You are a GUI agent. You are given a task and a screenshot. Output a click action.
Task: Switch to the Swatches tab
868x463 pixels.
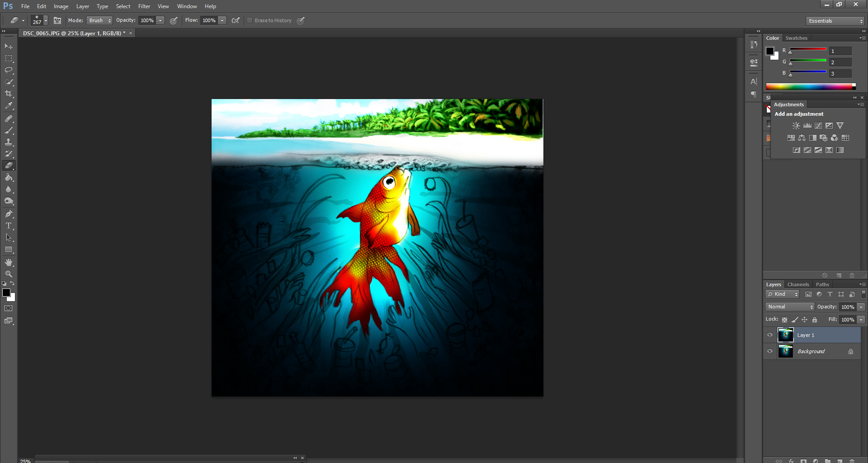click(796, 38)
